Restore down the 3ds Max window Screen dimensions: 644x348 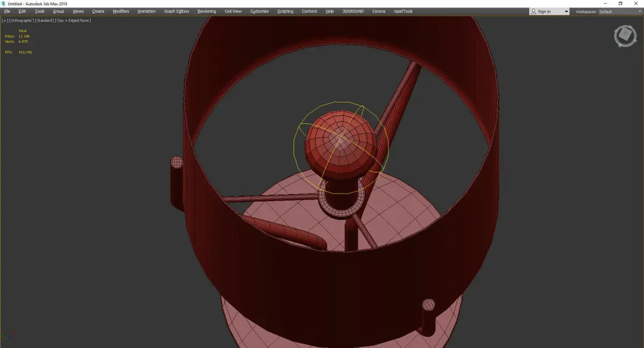click(x=620, y=4)
